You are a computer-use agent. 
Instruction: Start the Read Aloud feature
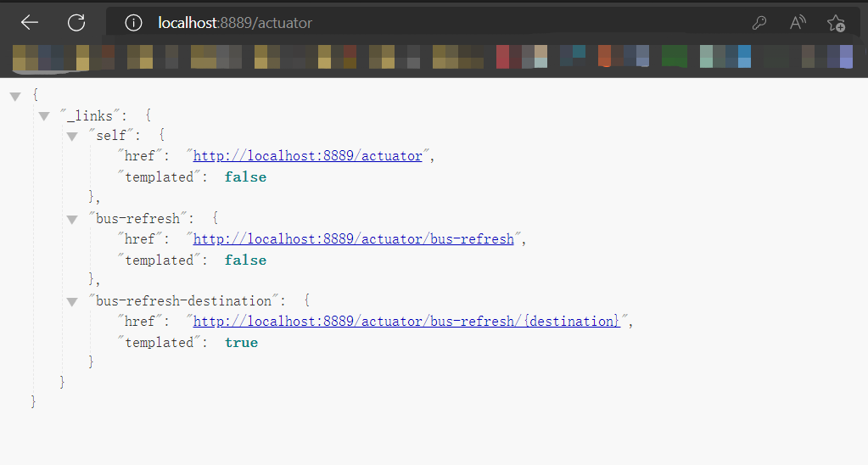point(798,23)
